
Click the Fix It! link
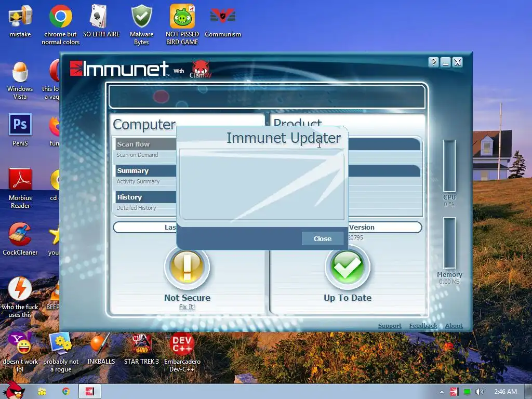click(187, 307)
